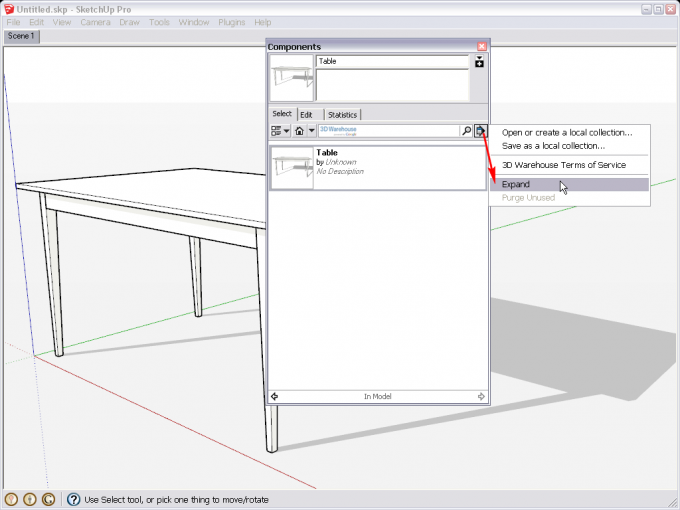Viewport: 680px width, 510px height.
Task: Select the Edit tab in Components
Action: click(306, 115)
